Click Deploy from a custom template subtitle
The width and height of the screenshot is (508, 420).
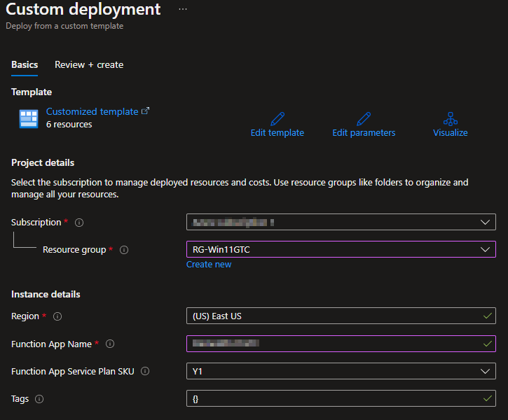(x=64, y=26)
